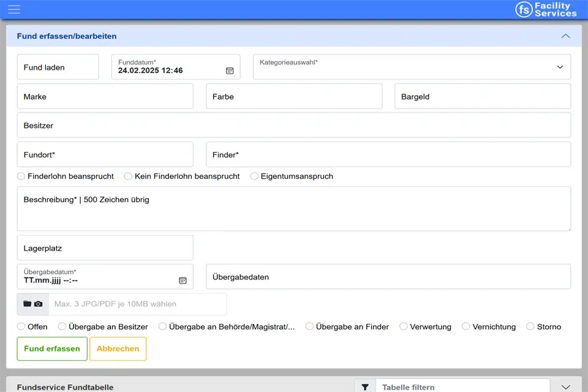Click the Fund erfassen button

[52, 349]
